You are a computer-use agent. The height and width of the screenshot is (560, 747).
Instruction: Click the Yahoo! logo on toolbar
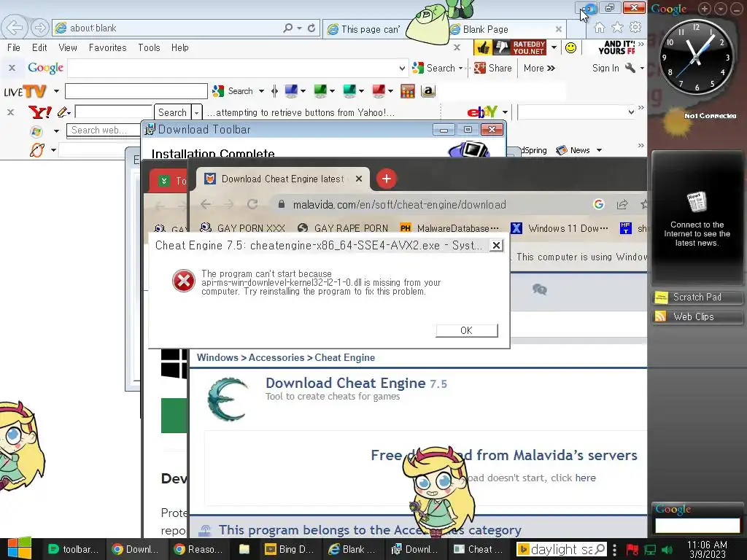click(x=40, y=112)
